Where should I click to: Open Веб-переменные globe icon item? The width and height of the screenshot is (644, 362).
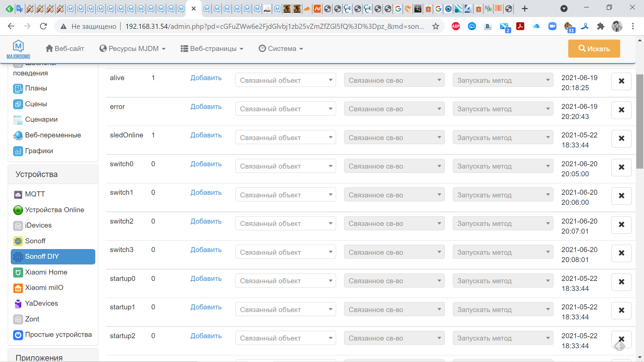[18, 135]
